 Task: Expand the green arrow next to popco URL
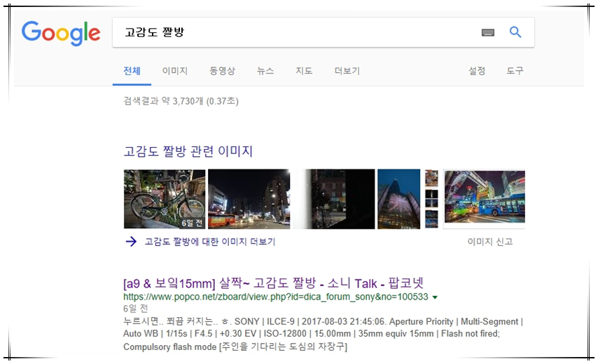pyautogui.click(x=435, y=297)
